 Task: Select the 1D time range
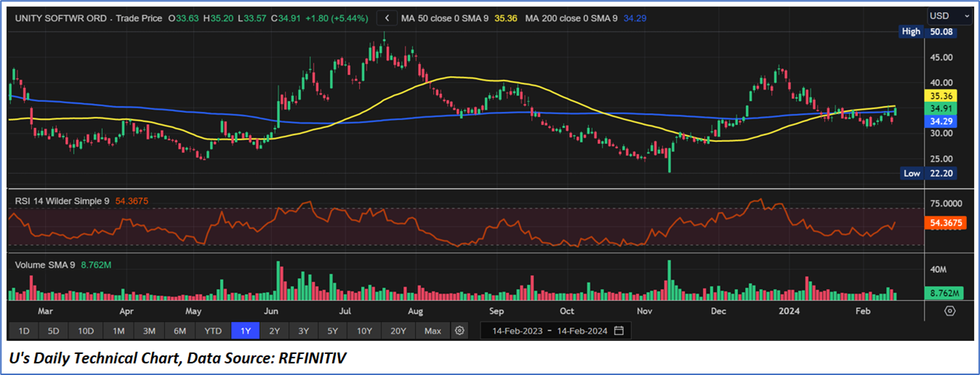click(24, 331)
